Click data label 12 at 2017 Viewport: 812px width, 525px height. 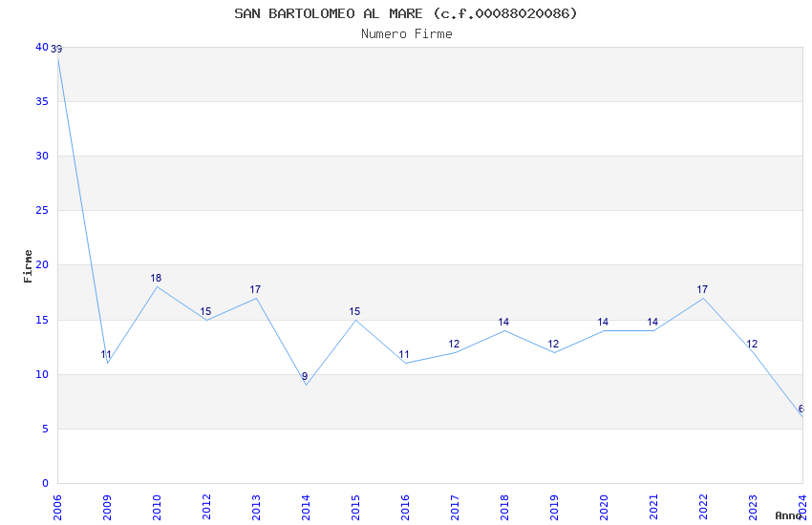click(x=454, y=344)
